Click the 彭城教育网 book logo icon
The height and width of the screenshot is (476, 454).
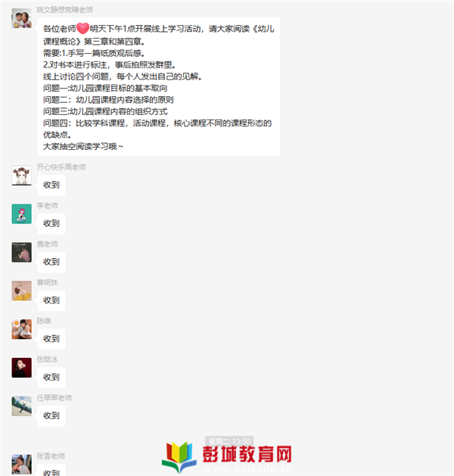pos(179,457)
